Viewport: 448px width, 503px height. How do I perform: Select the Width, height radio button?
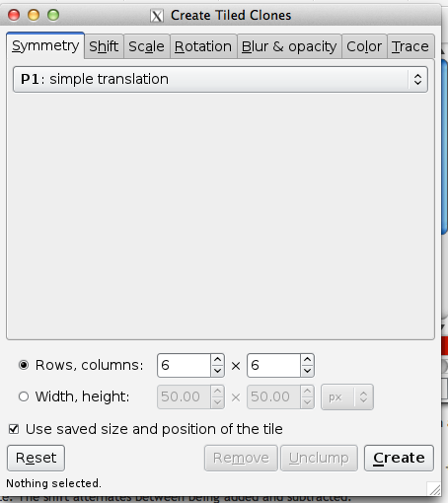(24, 396)
